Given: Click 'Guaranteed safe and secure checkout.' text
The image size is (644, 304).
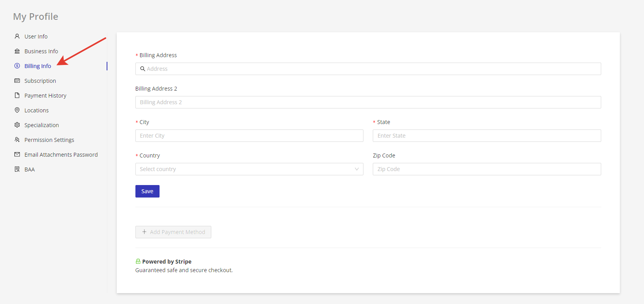Looking at the screenshot, I should 184,270.
